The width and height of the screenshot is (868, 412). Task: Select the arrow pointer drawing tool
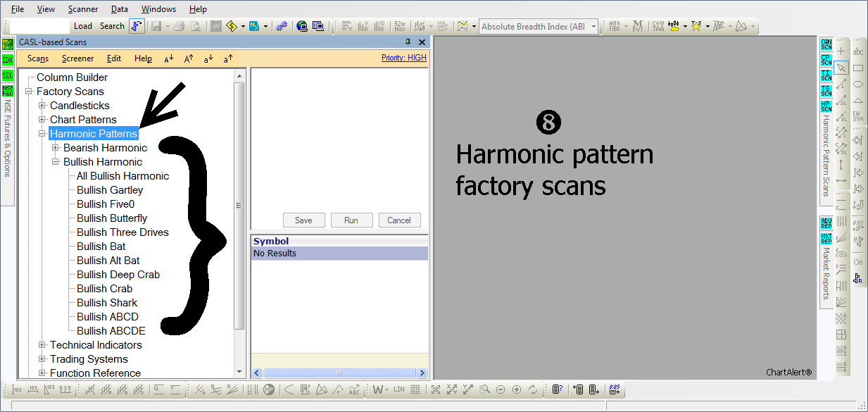841,68
